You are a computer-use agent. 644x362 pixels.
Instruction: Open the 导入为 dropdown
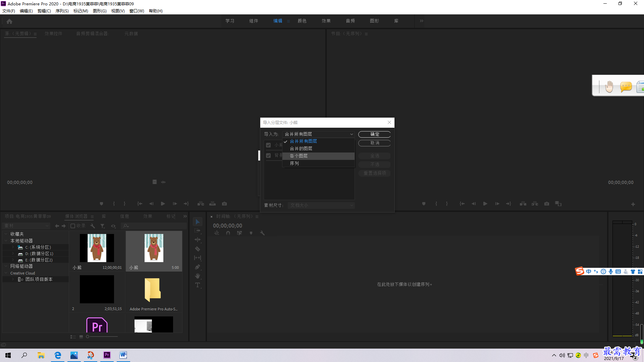318,134
